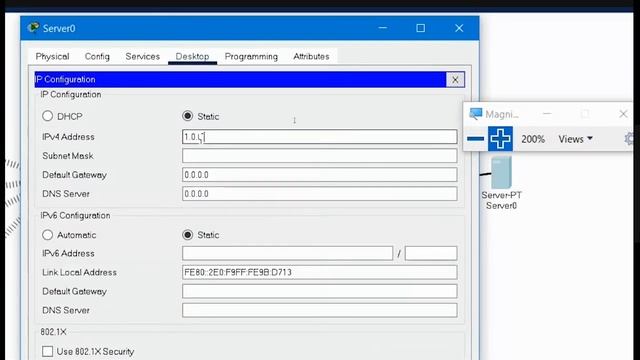Switch to the Config tab
This screenshot has width=640, height=360.
[97, 56]
